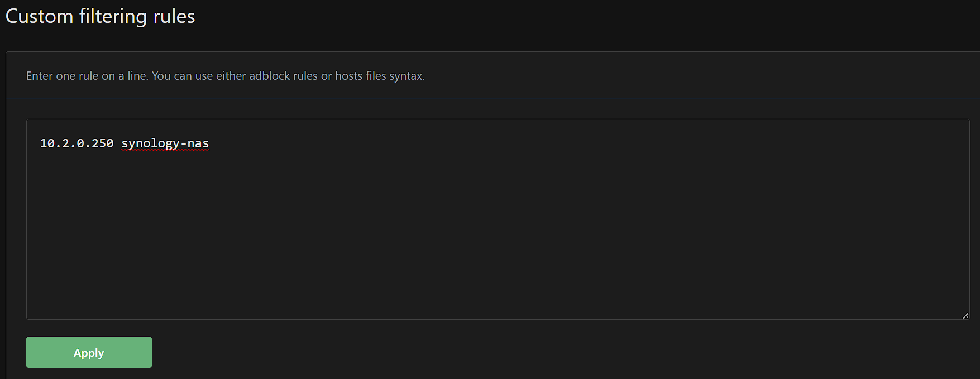Image resolution: width=980 pixels, height=379 pixels.
Task: Click the IP address 10.2.0.250 in the rule
Action: point(77,143)
